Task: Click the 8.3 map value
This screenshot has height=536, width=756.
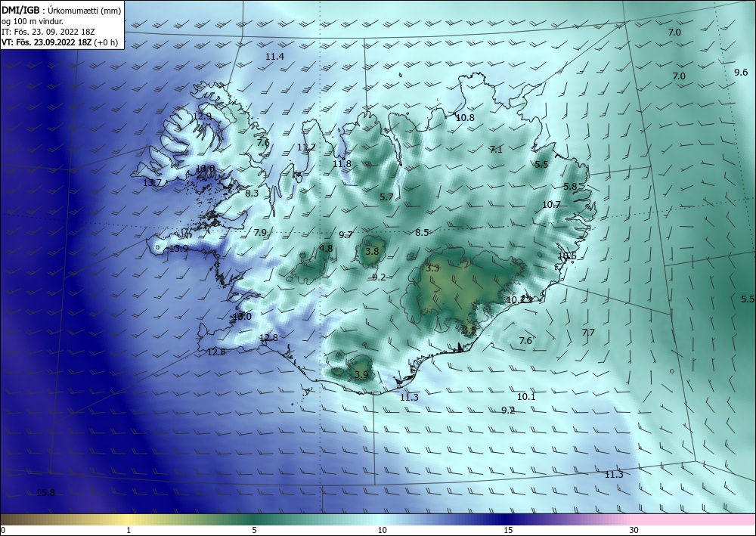Action: click(252, 193)
